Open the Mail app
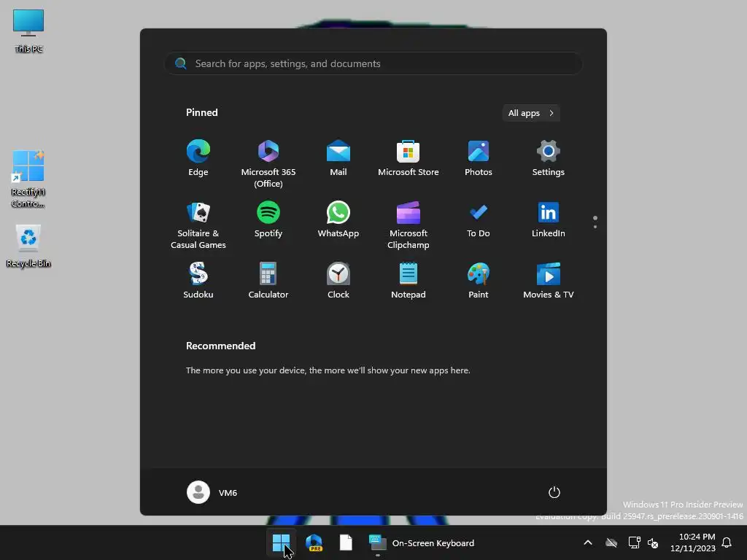 click(338, 158)
